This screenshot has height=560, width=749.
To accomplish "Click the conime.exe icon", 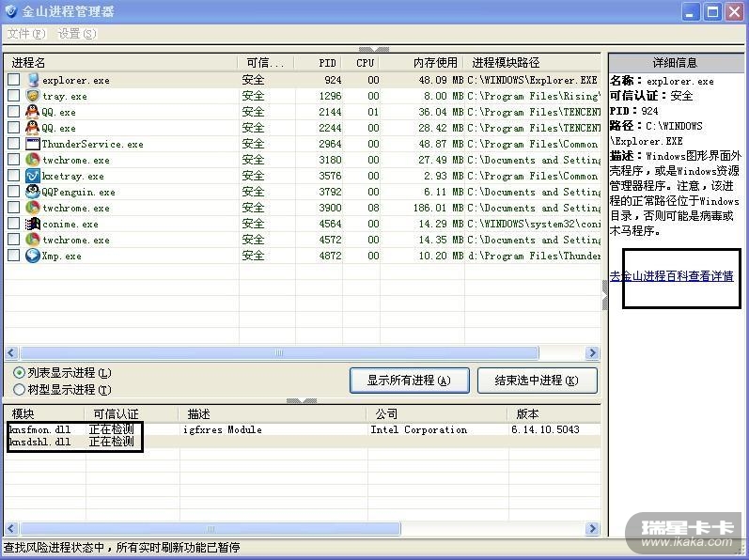I will coord(33,224).
